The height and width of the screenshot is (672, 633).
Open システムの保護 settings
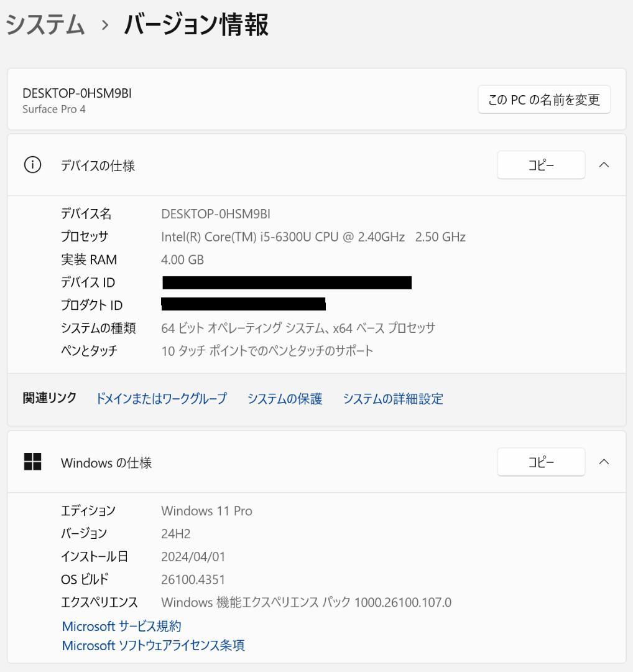(284, 399)
